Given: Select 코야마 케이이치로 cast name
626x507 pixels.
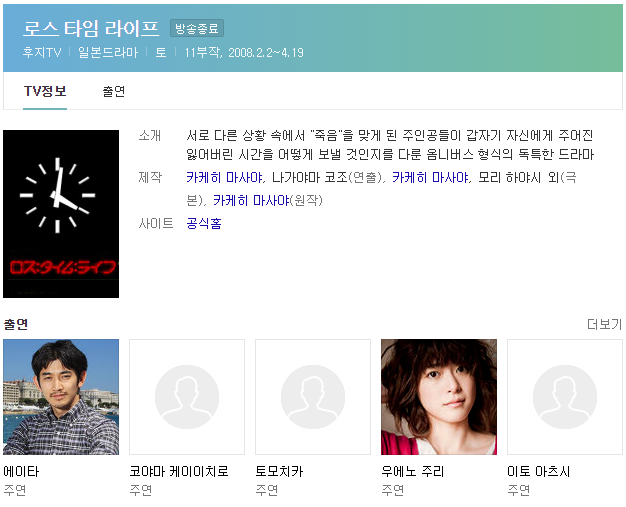Looking at the screenshot, I should [x=179, y=471].
